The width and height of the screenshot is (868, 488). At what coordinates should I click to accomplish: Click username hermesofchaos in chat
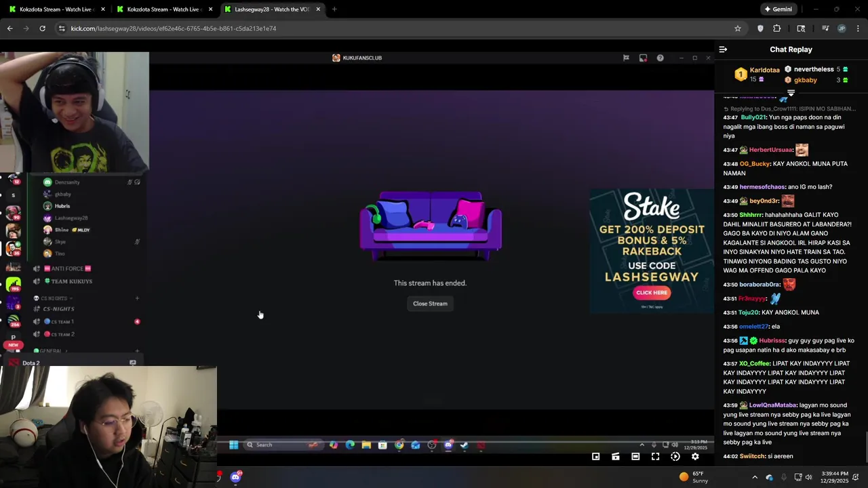pyautogui.click(x=762, y=187)
